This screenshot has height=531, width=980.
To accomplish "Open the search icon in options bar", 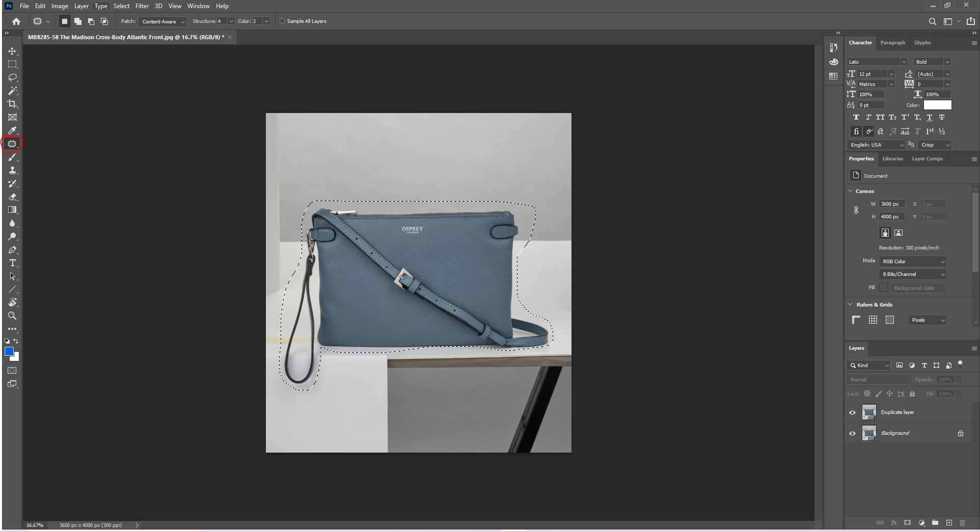I will click(932, 21).
